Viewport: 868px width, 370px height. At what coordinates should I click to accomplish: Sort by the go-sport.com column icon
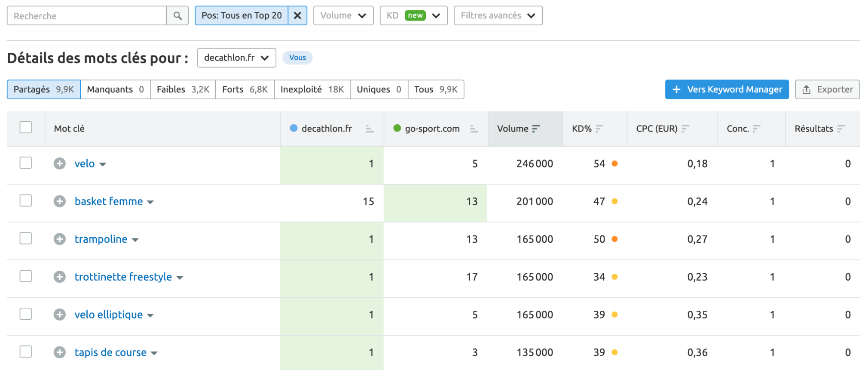pos(474,129)
